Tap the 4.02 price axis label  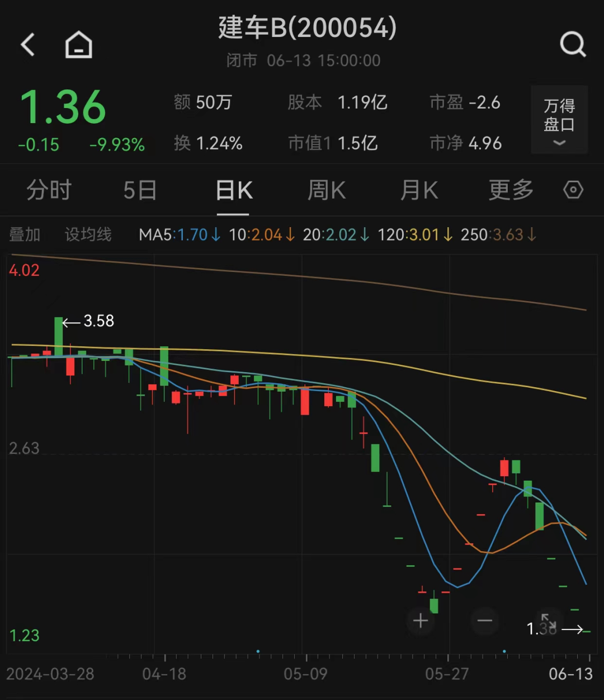click(x=24, y=271)
